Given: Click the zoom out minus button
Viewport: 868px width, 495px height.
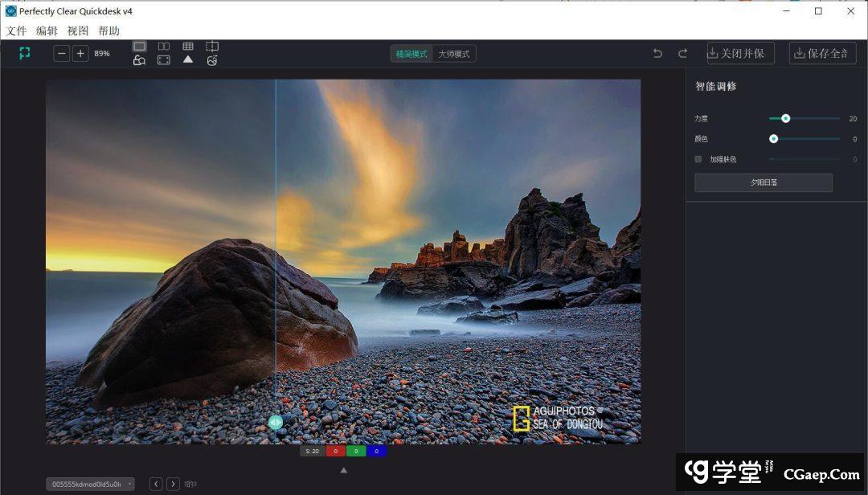Looking at the screenshot, I should click(x=62, y=54).
